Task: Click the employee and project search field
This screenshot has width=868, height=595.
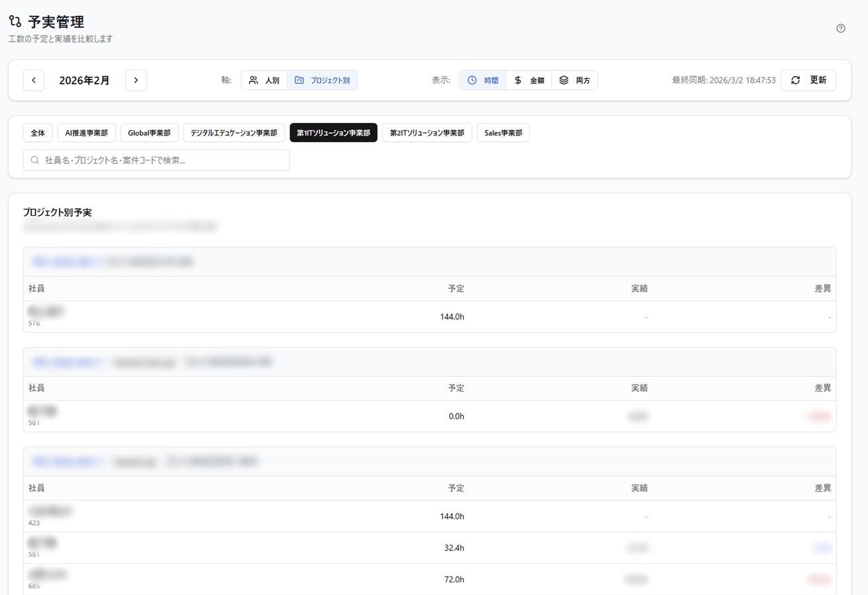Action: (162, 160)
